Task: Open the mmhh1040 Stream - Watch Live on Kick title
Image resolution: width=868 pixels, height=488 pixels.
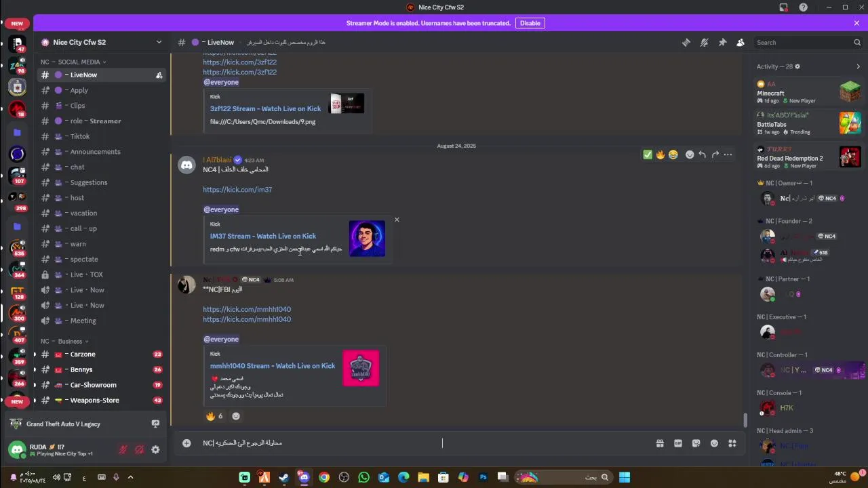Action: click(272, 366)
